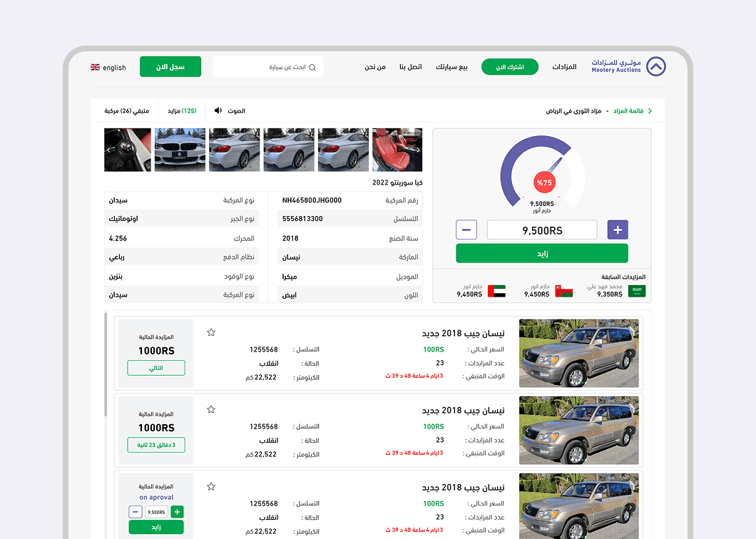Click the next-image arrow on the first Nissan listing photo

630,353
